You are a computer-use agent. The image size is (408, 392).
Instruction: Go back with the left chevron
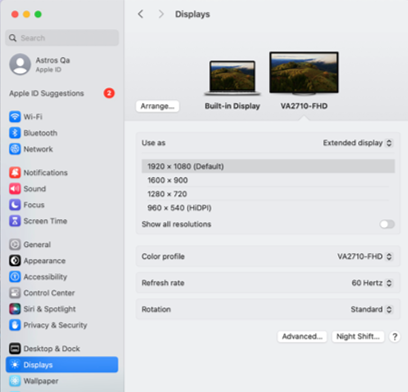coord(141,14)
